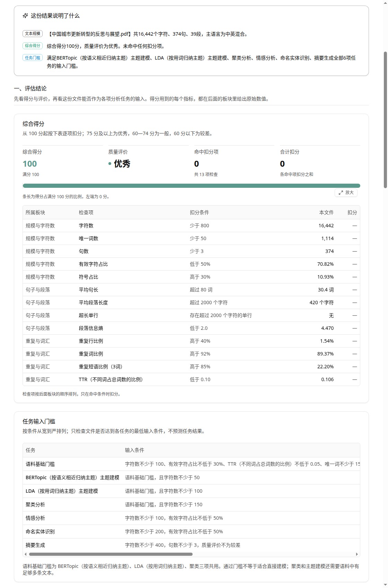The image size is (388, 588).
Task: Click the value 70.82%
Action: (326, 264)
